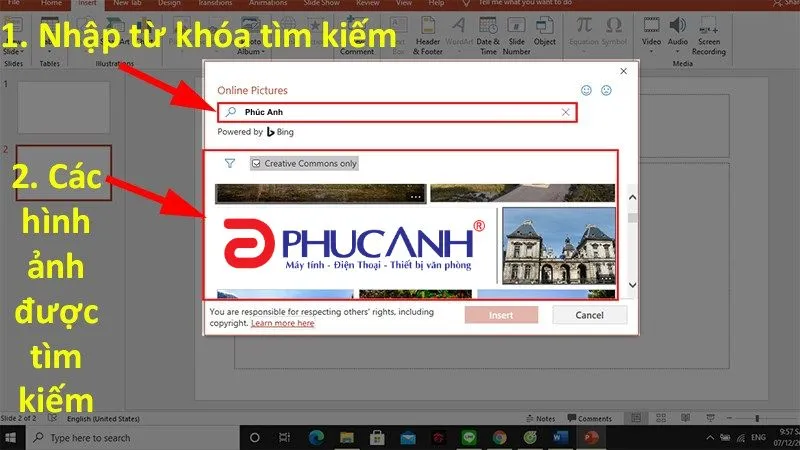Screen dimensions: 800x450
Task: Expand the New Slide dropdown arrow
Action: click(x=22, y=52)
